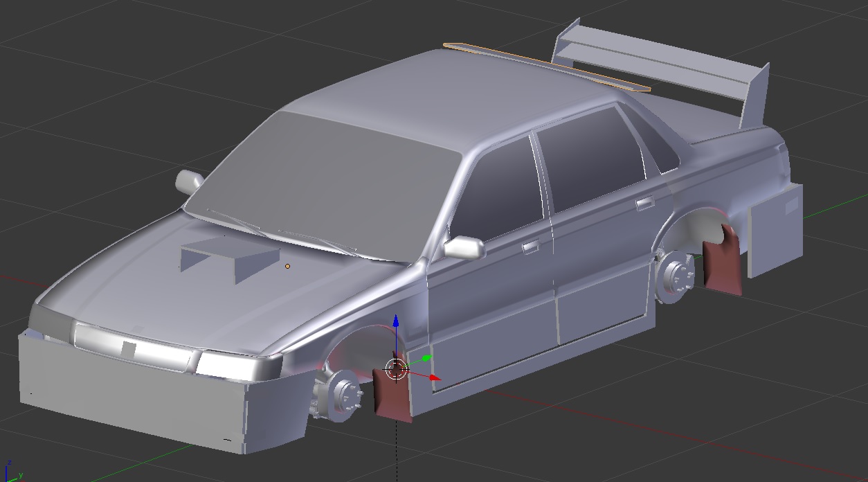
Task: Select the front grille badge
Action: point(128,350)
